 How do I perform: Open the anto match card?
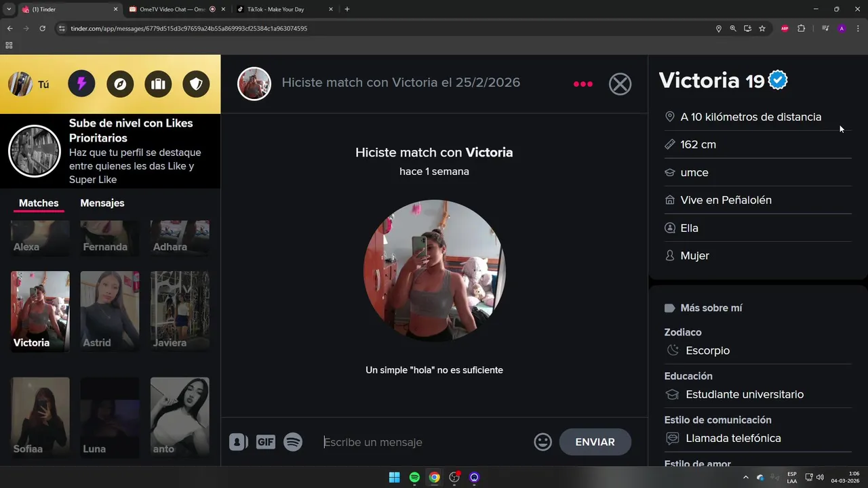[x=180, y=417]
